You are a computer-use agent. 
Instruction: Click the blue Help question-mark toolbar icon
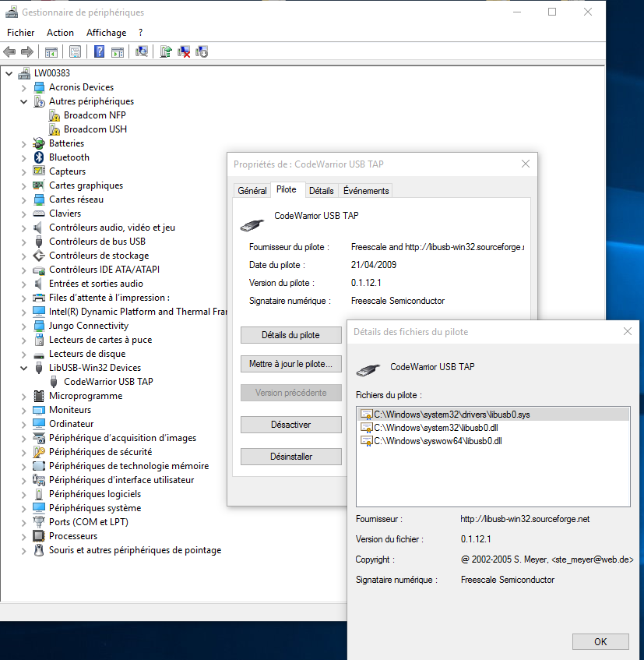[x=99, y=51]
